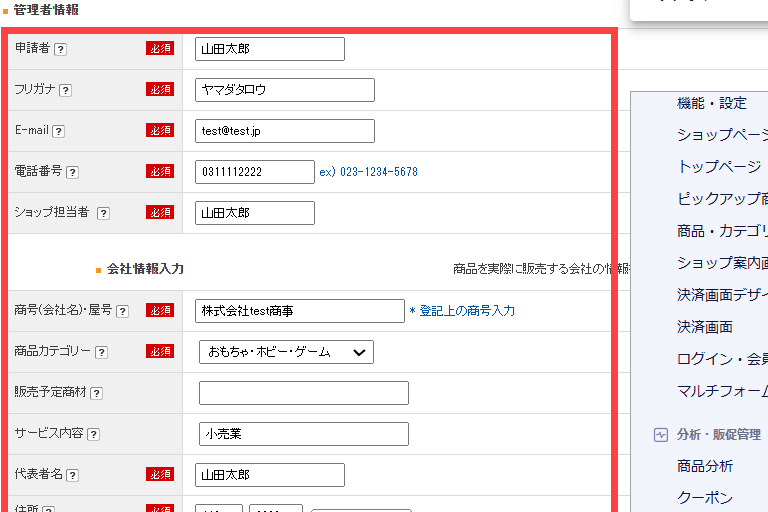Screen dimensions: 768x512
Task: Click the 申請者 name input field
Action: (x=270, y=49)
